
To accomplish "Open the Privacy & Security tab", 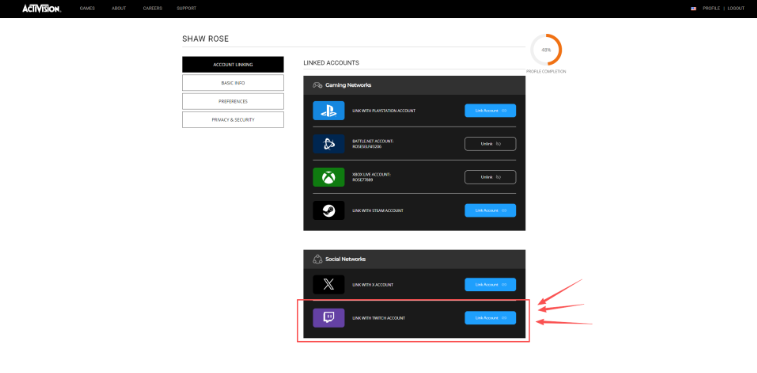I will click(233, 120).
